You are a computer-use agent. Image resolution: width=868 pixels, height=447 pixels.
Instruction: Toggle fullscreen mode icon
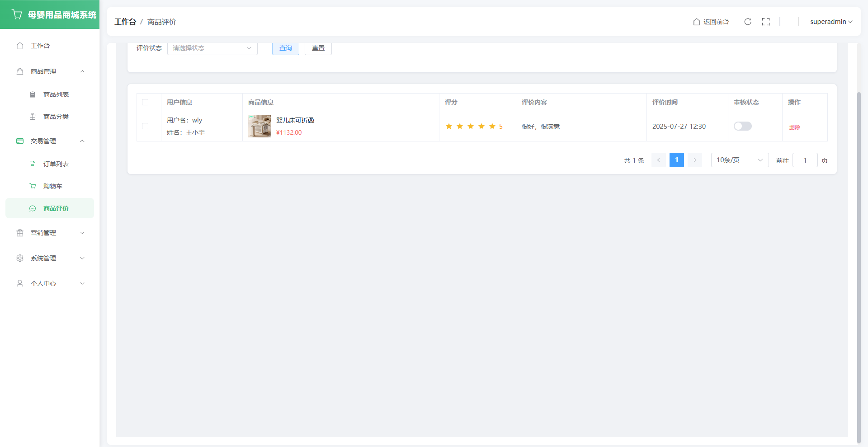pyautogui.click(x=766, y=22)
